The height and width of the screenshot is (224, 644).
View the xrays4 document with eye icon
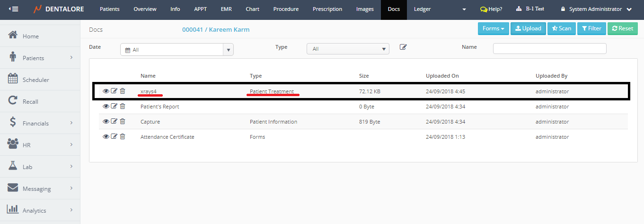(x=106, y=91)
